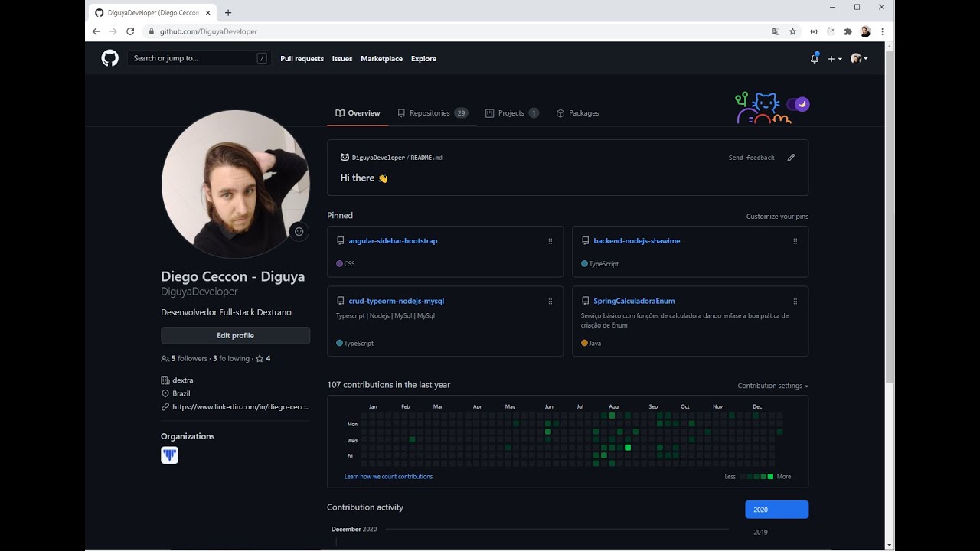Screen dimensions: 980x551
Task: Expand the Contribution settings dropdown
Action: click(773, 386)
